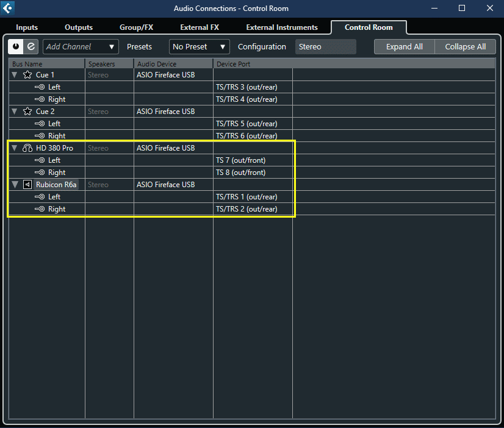Click the TS 7 (out/front) device port

tap(241, 160)
